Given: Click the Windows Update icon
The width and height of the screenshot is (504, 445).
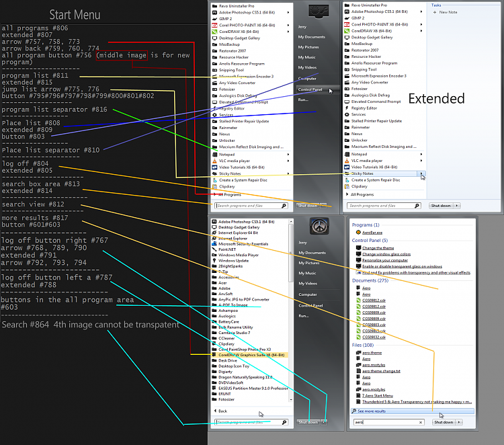Looking at the screenshot, I should click(214, 260).
